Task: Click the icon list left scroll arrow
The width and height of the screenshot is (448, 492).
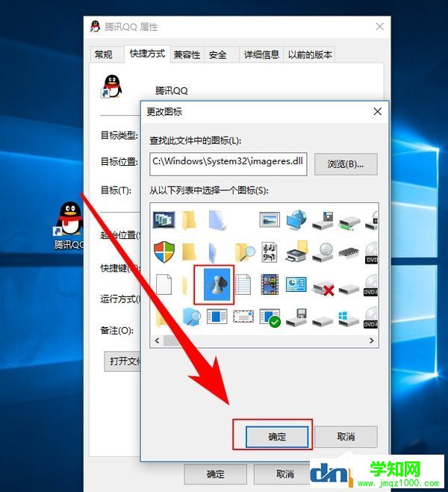Action: point(158,340)
